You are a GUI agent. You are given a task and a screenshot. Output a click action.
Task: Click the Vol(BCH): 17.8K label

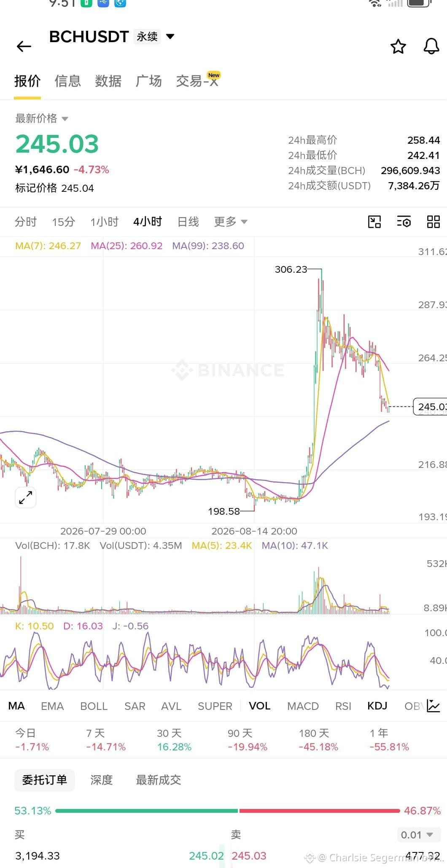click(x=53, y=546)
